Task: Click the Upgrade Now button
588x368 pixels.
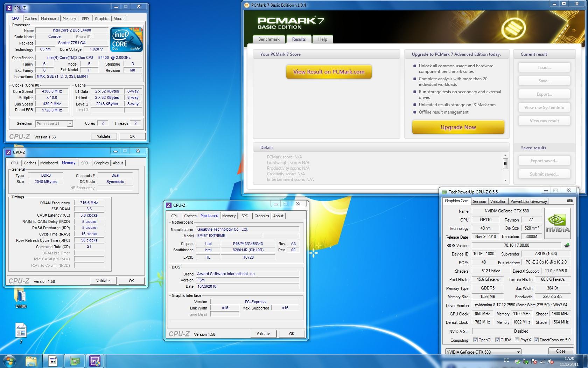Action: (458, 127)
